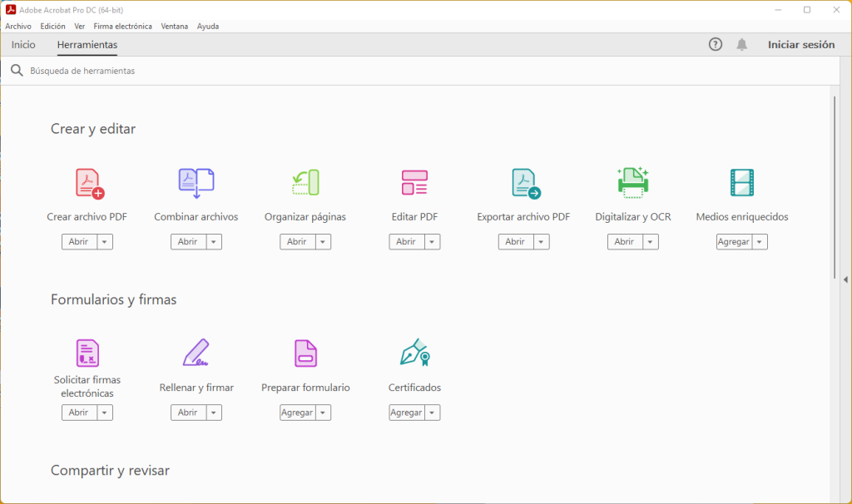This screenshot has height=504, width=852.
Task: Click the Formularios y firmas heading
Action: [x=113, y=299]
